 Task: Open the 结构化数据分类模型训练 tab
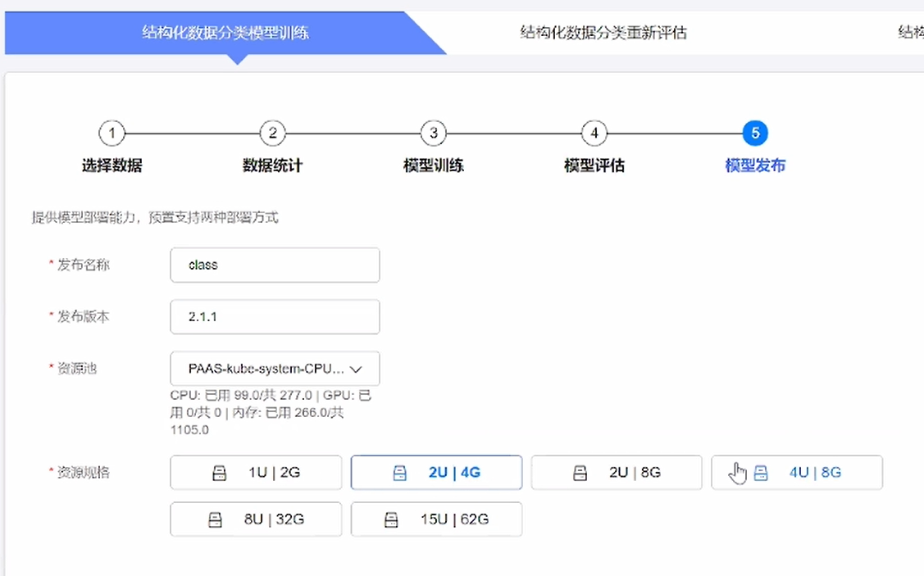[225, 33]
